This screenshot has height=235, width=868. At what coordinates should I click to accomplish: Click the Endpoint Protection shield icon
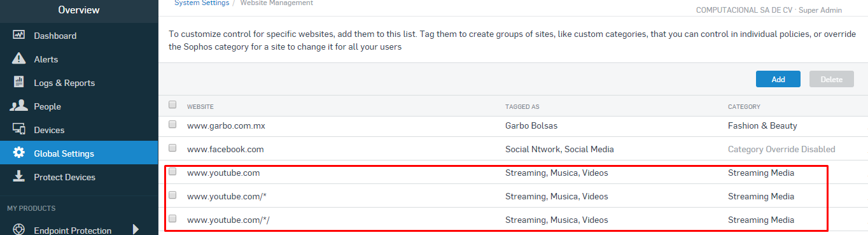click(19, 230)
